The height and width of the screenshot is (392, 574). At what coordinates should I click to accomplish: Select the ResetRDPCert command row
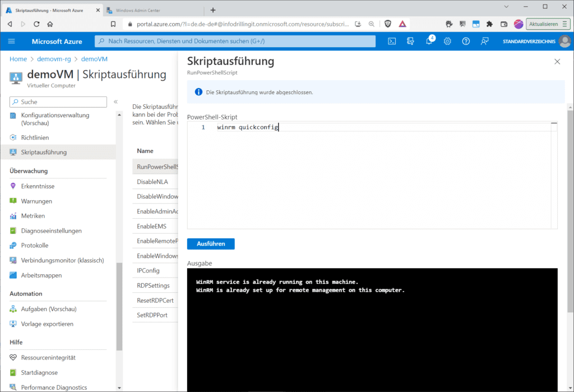(x=155, y=301)
